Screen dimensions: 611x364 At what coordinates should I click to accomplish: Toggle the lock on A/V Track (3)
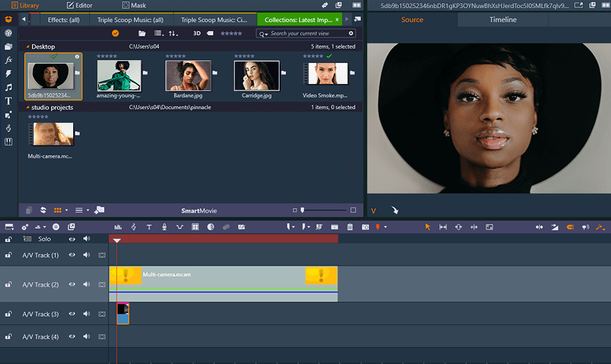(8, 314)
